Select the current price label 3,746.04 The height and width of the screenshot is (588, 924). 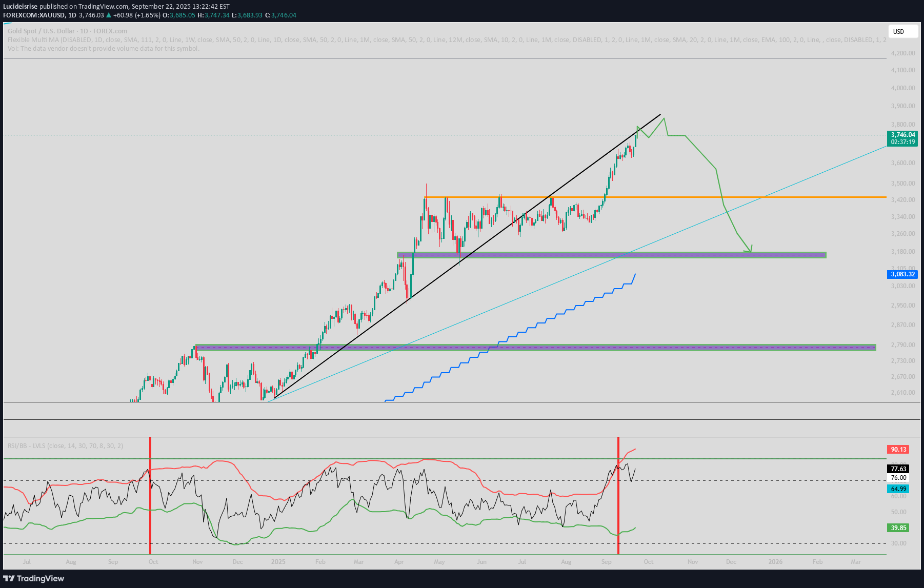[902, 135]
